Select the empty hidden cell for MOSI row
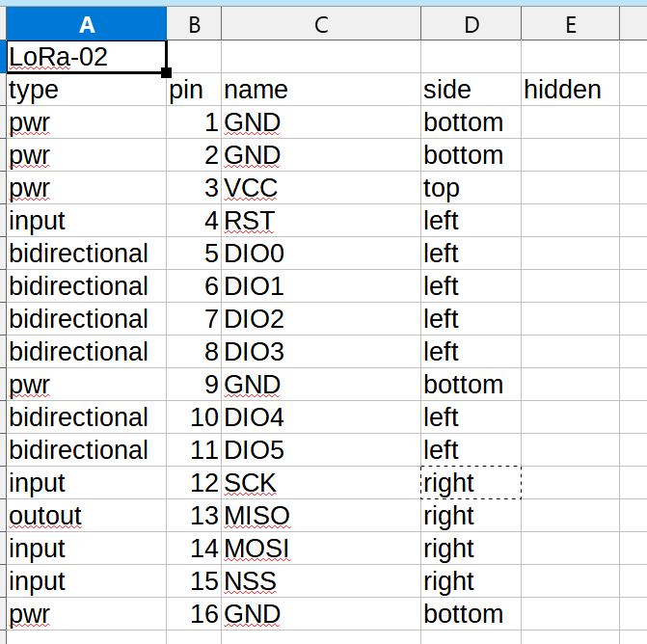 coord(570,549)
